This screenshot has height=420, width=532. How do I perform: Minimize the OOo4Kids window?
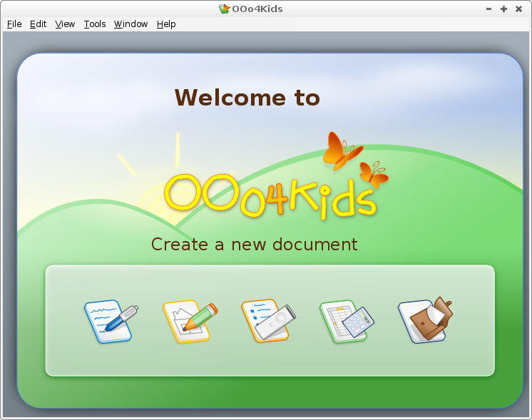click(x=488, y=9)
